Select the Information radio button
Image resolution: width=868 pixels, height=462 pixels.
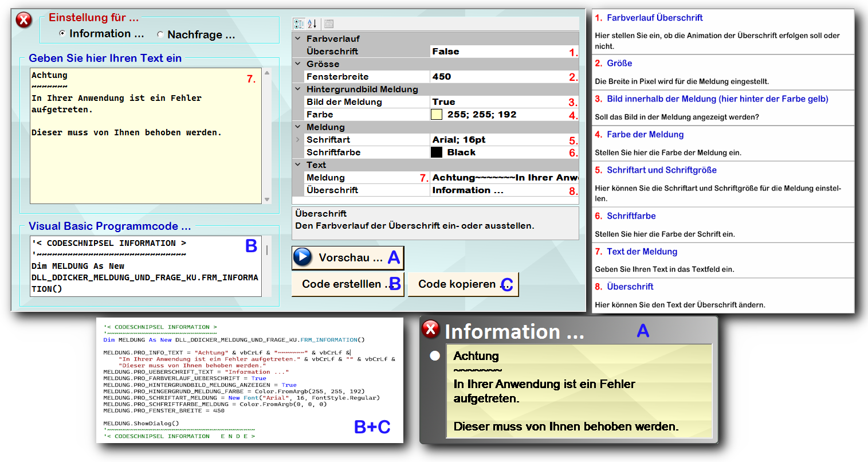tap(62, 34)
